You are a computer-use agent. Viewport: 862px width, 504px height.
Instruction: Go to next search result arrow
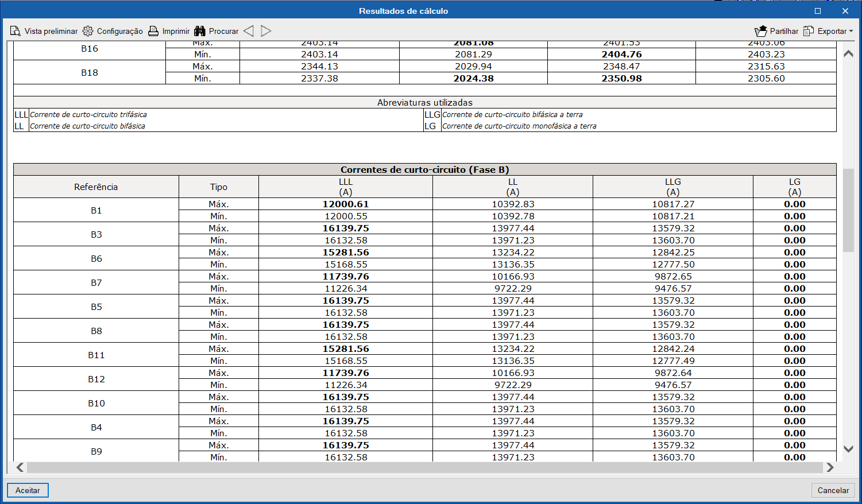tap(266, 31)
